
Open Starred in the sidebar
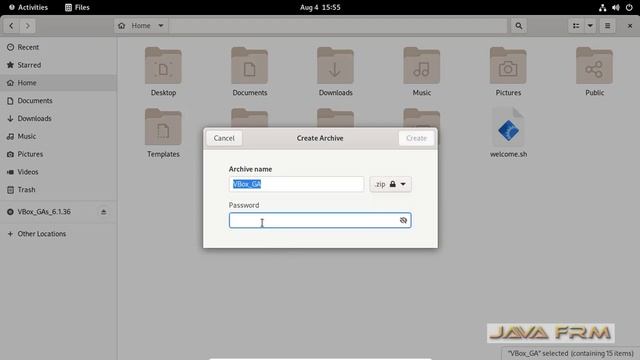pos(58,65)
